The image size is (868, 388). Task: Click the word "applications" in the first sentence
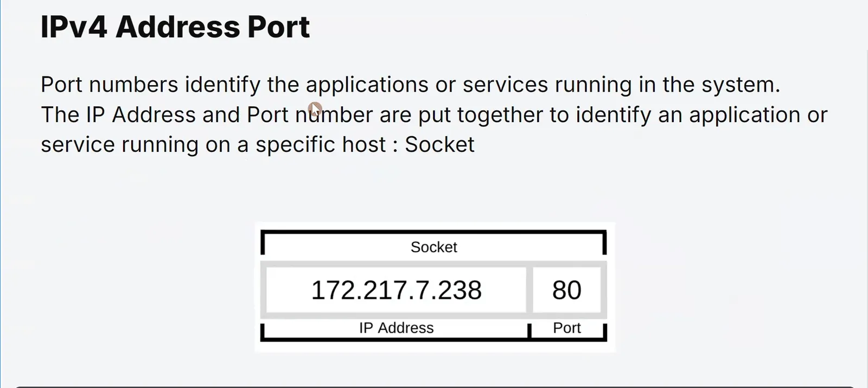click(367, 85)
